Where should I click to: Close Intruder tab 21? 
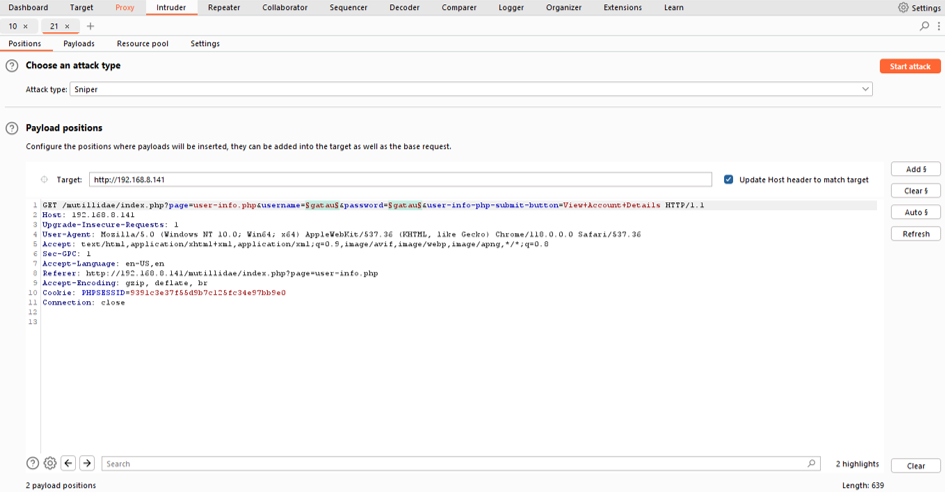point(67,27)
